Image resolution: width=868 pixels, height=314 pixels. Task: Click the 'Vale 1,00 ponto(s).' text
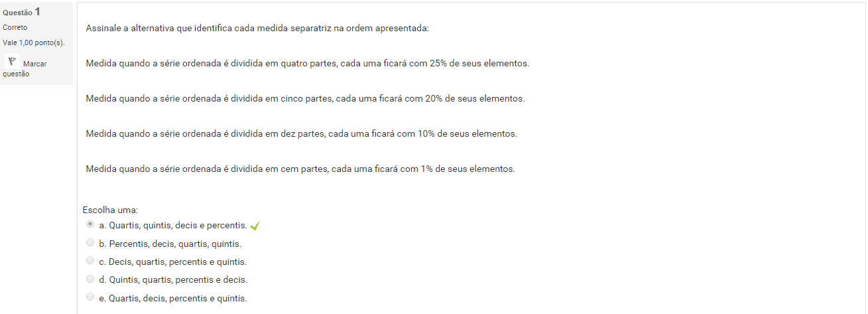click(x=34, y=42)
